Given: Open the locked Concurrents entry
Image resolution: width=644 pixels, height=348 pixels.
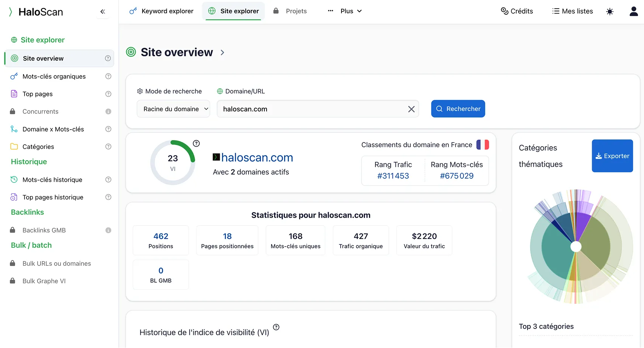Looking at the screenshot, I should pyautogui.click(x=40, y=111).
